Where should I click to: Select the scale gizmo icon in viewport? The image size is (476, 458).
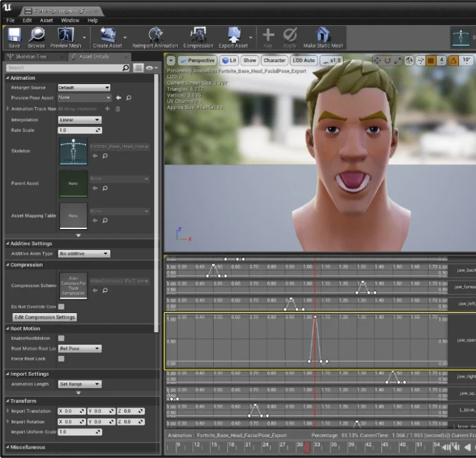398,61
